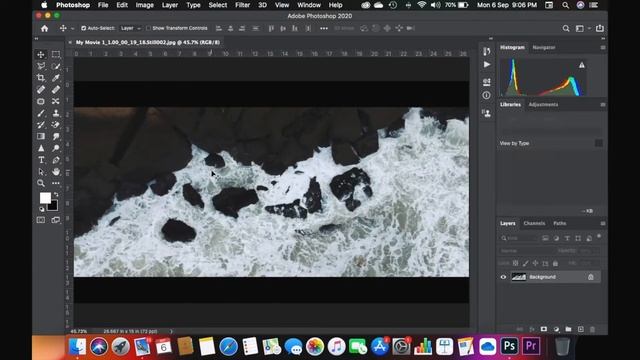Select the Path Selection tool

click(41, 171)
